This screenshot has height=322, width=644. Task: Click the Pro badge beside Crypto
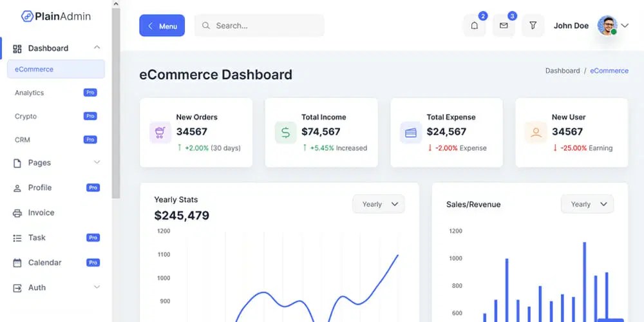coord(90,116)
